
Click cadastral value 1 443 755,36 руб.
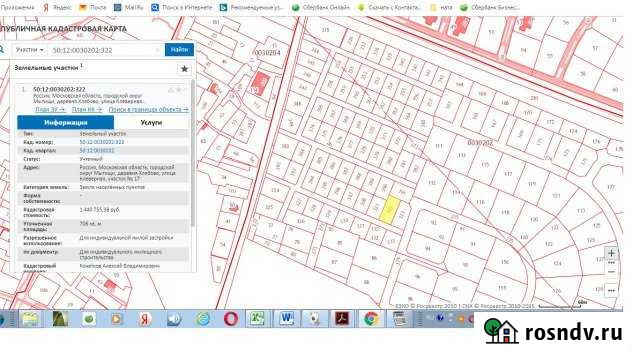[99, 210]
